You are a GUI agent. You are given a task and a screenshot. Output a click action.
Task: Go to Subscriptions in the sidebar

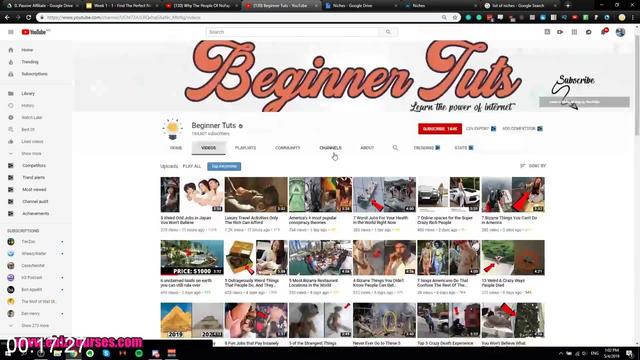coord(34,74)
